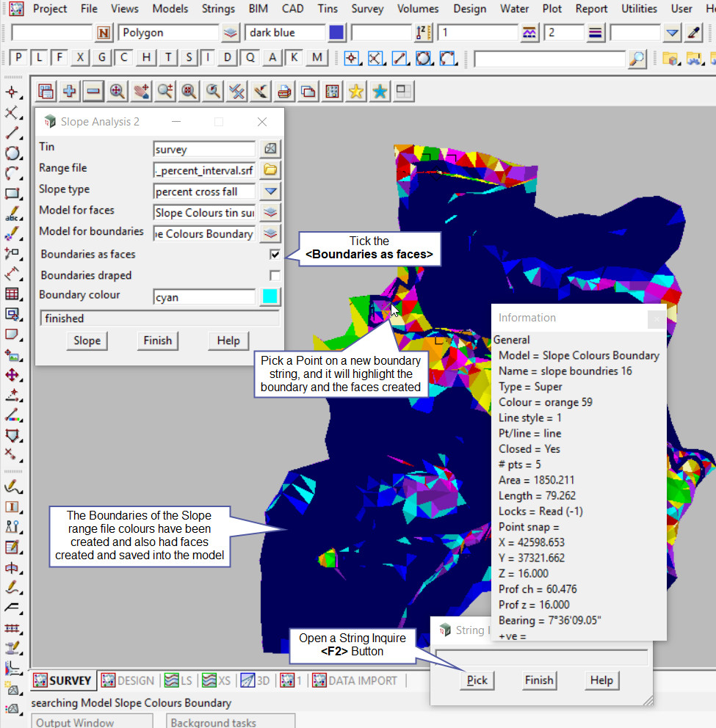
Task: Untick the Boundaries as faces checkbox
Action: point(275,255)
